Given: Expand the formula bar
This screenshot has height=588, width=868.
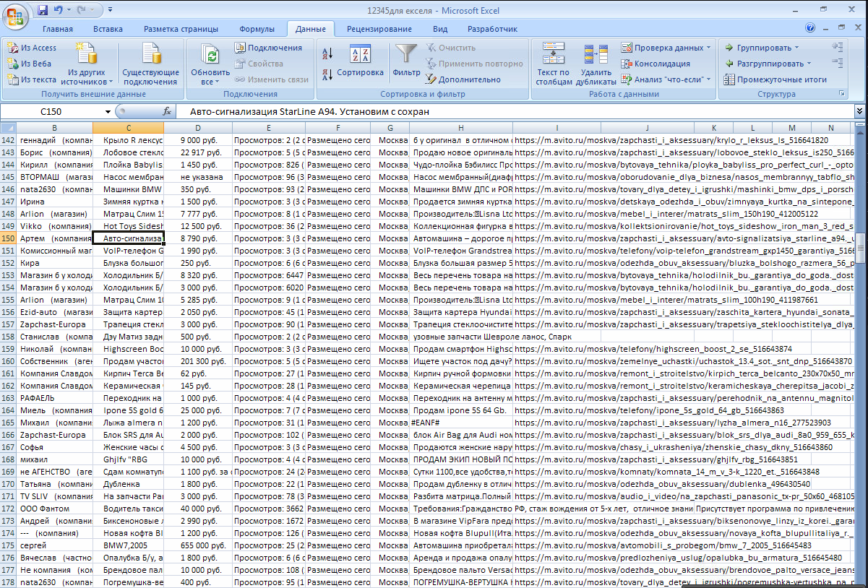Looking at the screenshot, I should pyautogui.click(x=859, y=112).
